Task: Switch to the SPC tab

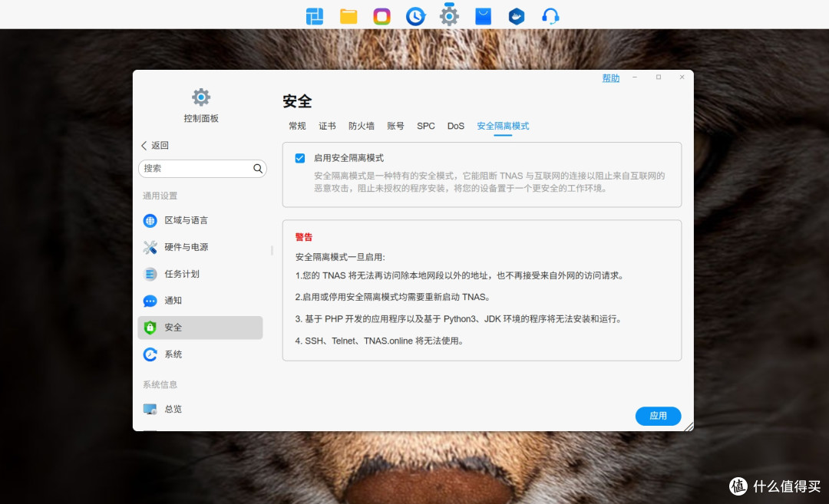Action: tap(425, 126)
